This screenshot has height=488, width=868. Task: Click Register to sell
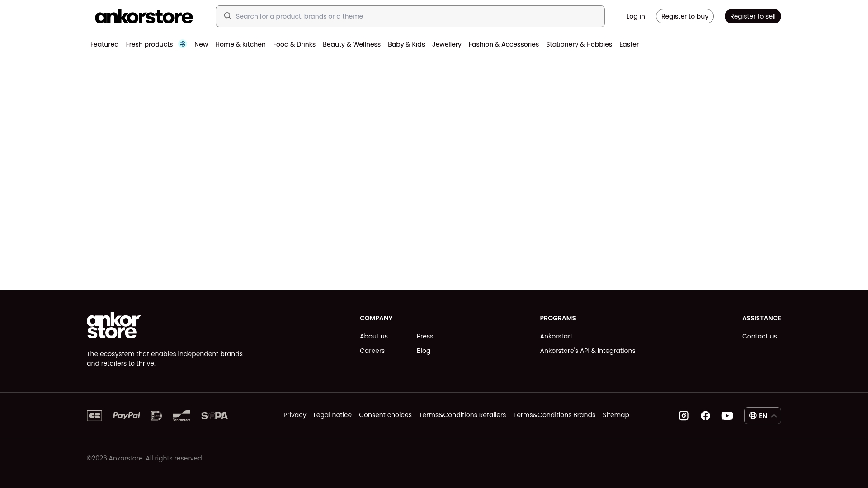click(752, 16)
